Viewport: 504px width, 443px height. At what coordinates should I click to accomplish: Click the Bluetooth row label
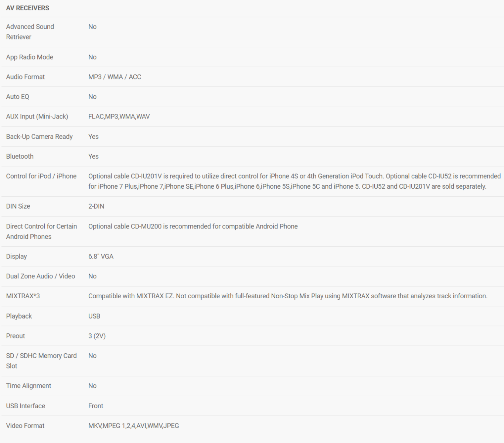click(20, 157)
